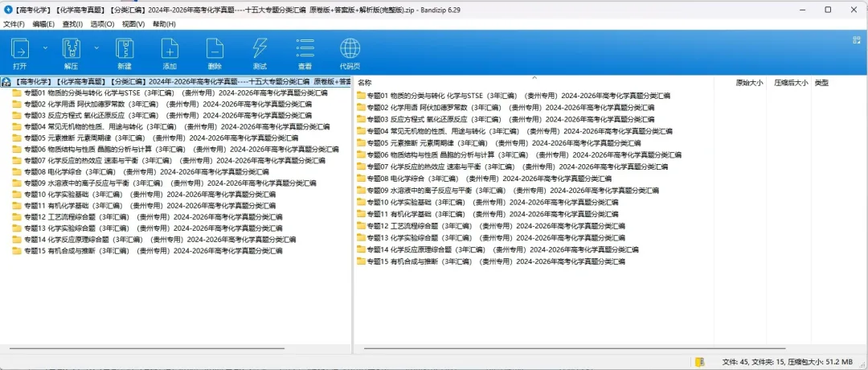Select 专题02 化学用语 in the left tree
The image size is (868, 370).
[x=162, y=104]
